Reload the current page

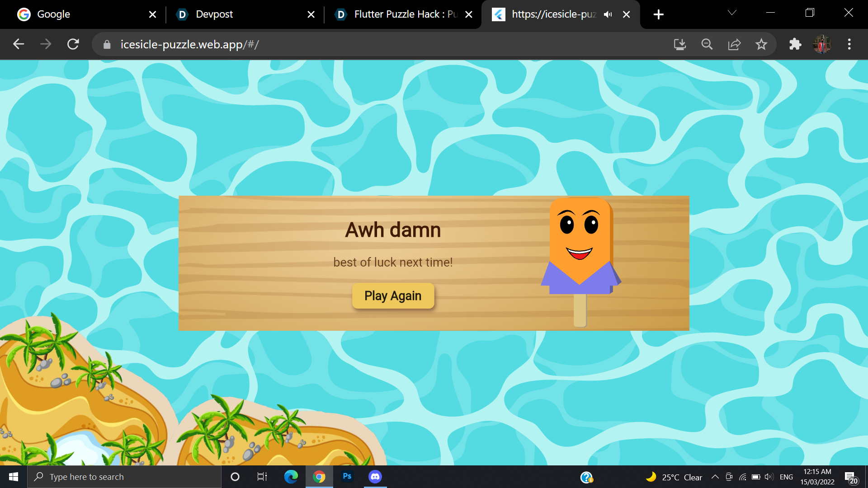(x=73, y=44)
